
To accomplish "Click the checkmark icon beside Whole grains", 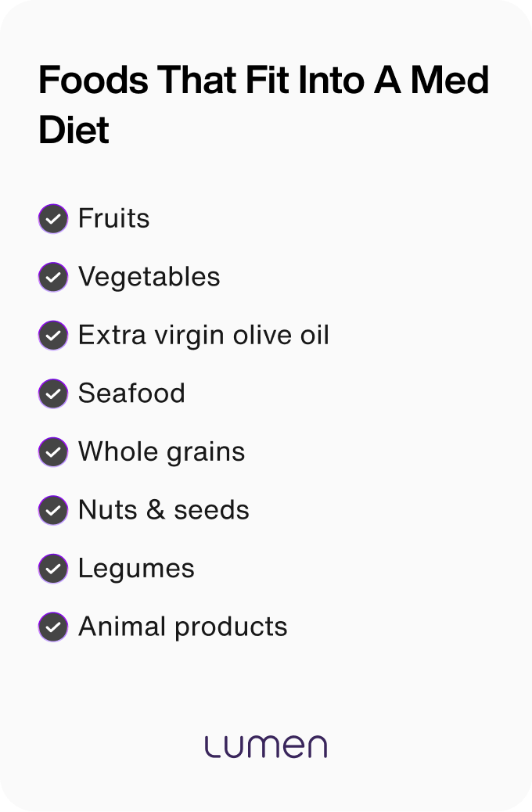I will (53, 452).
